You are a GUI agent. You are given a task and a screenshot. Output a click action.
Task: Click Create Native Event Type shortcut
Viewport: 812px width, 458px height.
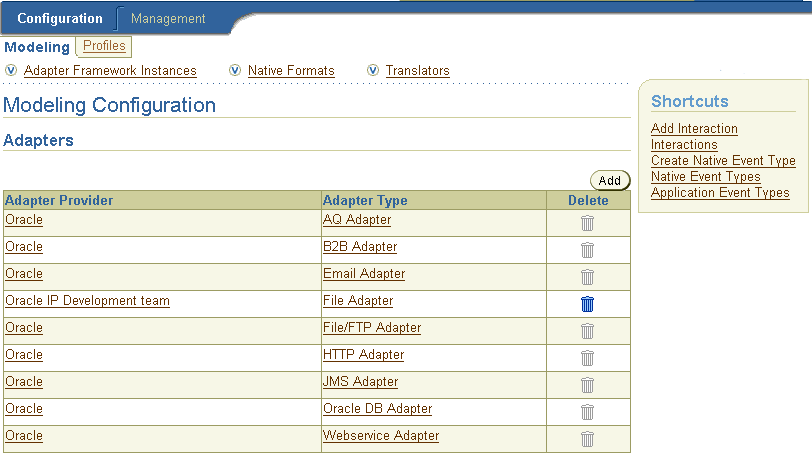point(723,161)
